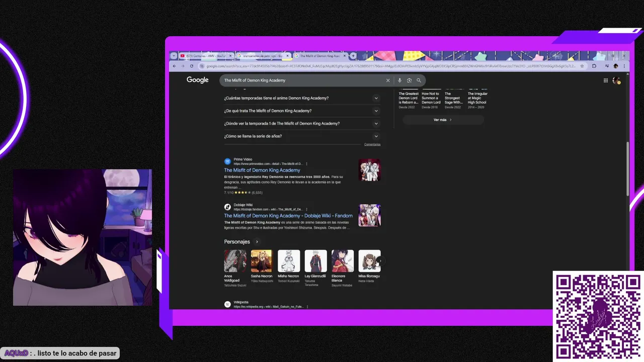Bookmark this page with the star icon
The image size is (644, 362).
582,66
